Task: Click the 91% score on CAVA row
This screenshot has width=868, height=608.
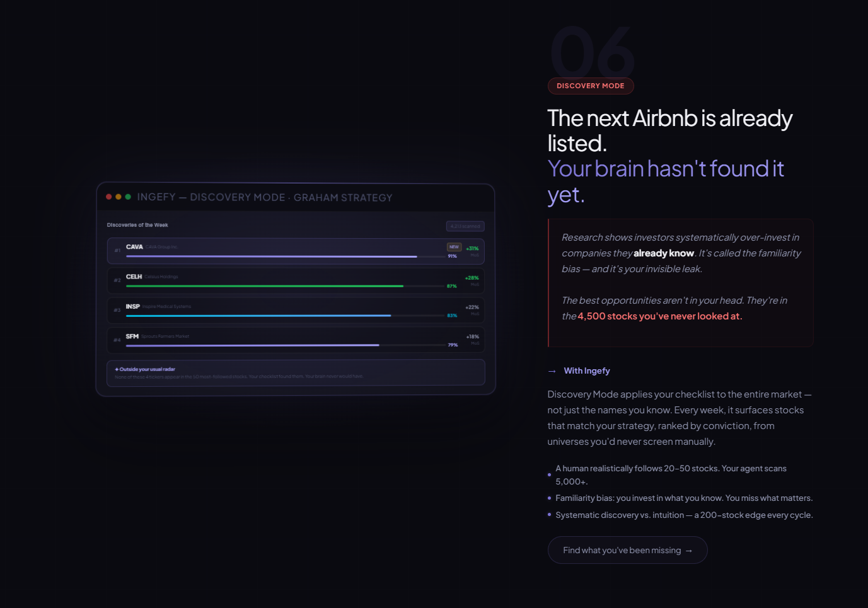Action: click(452, 256)
